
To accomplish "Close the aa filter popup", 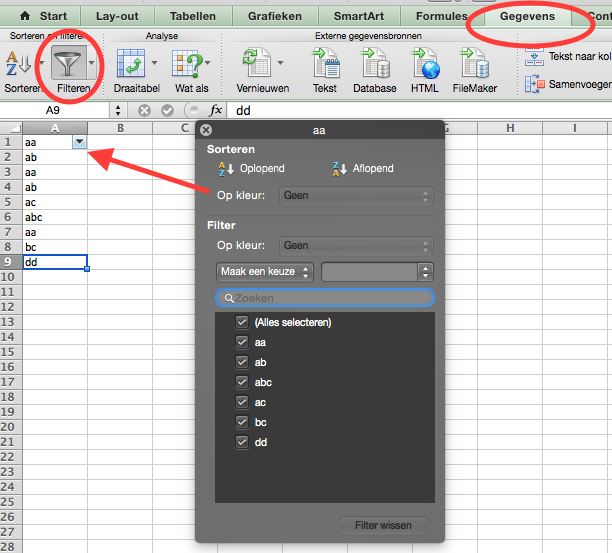I will click(x=206, y=130).
